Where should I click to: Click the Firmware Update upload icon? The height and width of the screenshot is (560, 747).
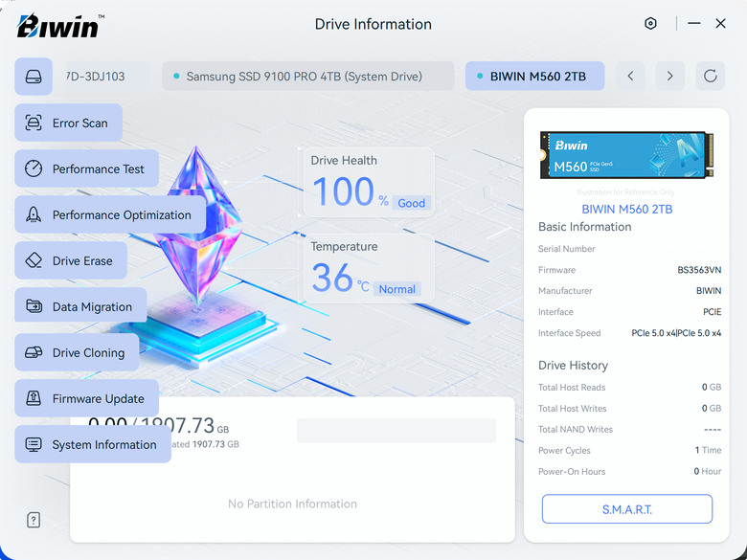[x=34, y=398]
